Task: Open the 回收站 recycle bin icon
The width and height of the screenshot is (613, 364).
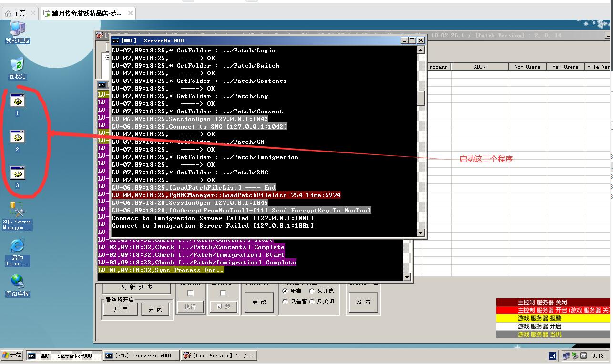Action: click(x=17, y=65)
